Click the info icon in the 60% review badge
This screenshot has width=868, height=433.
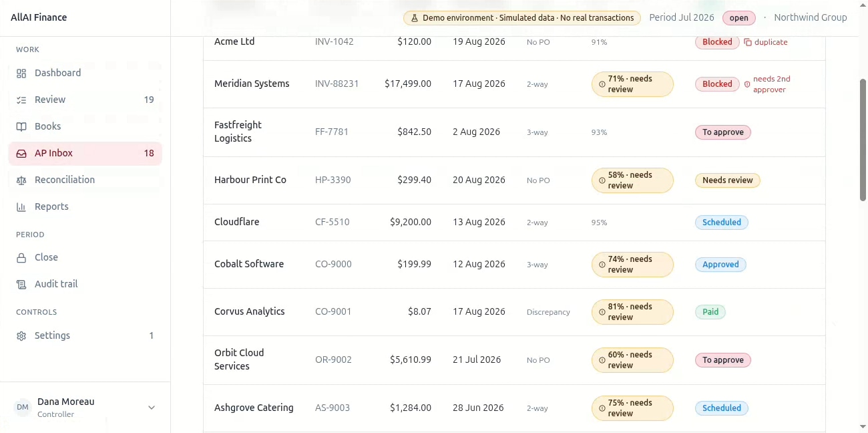click(602, 360)
